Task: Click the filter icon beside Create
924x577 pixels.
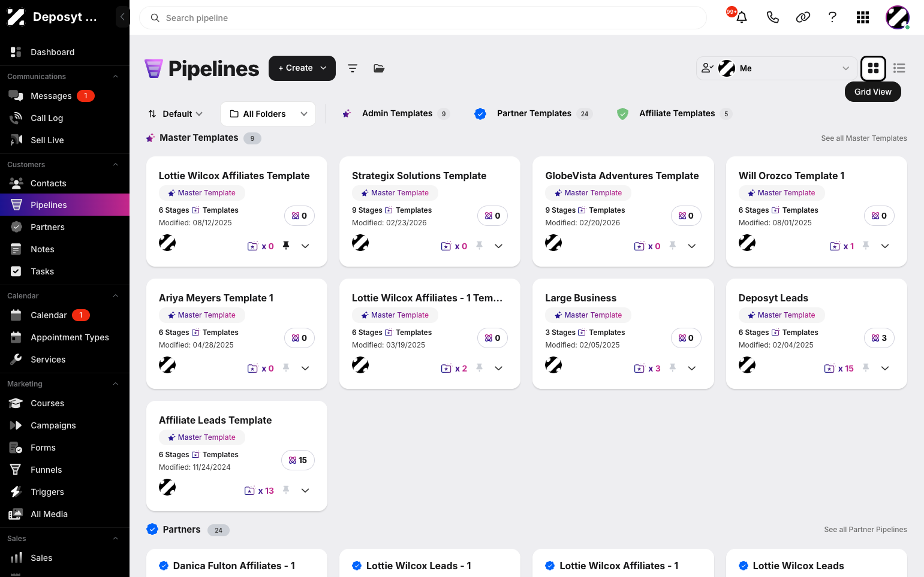Action: [x=353, y=68]
